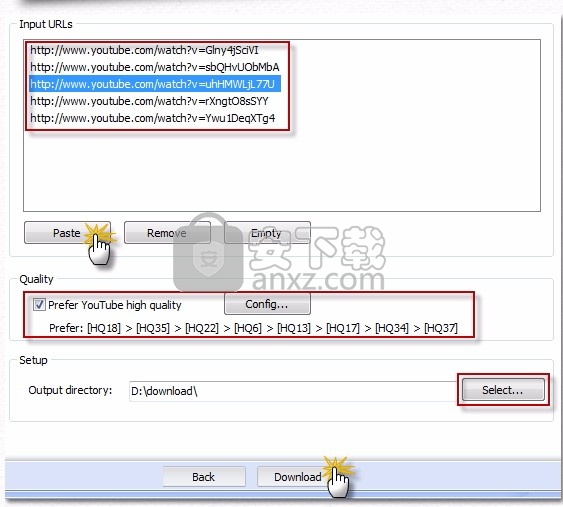The height and width of the screenshot is (507, 563).
Task: Choose output folder with Select...
Action: 503,390
